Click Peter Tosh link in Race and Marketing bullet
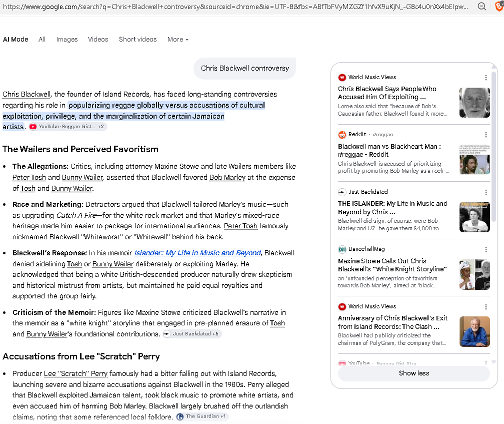 [x=240, y=226]
